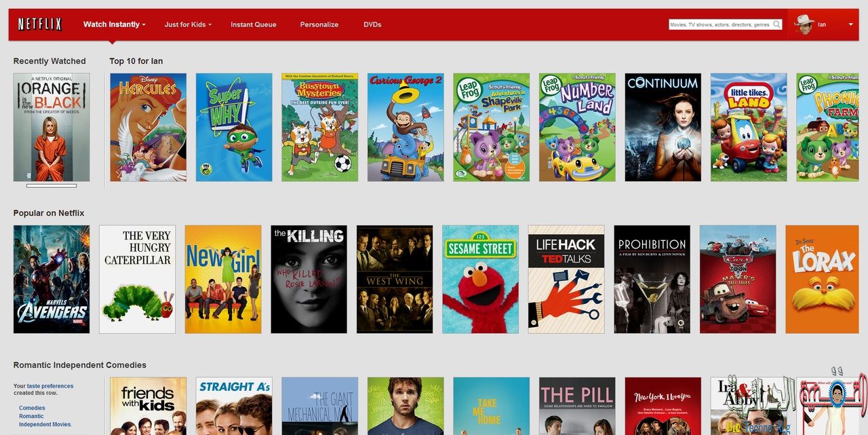Image resolution: width=868 pixels, height=435 pixels.
Task: Open LeapFrog Number Land poster
Action: click(577, 128)
